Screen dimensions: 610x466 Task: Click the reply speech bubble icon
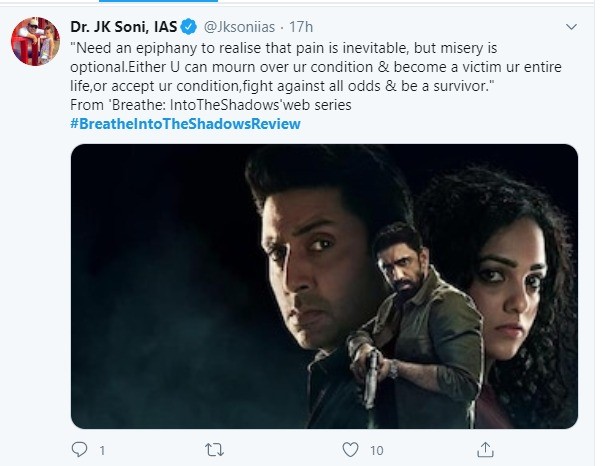[80, 449]
